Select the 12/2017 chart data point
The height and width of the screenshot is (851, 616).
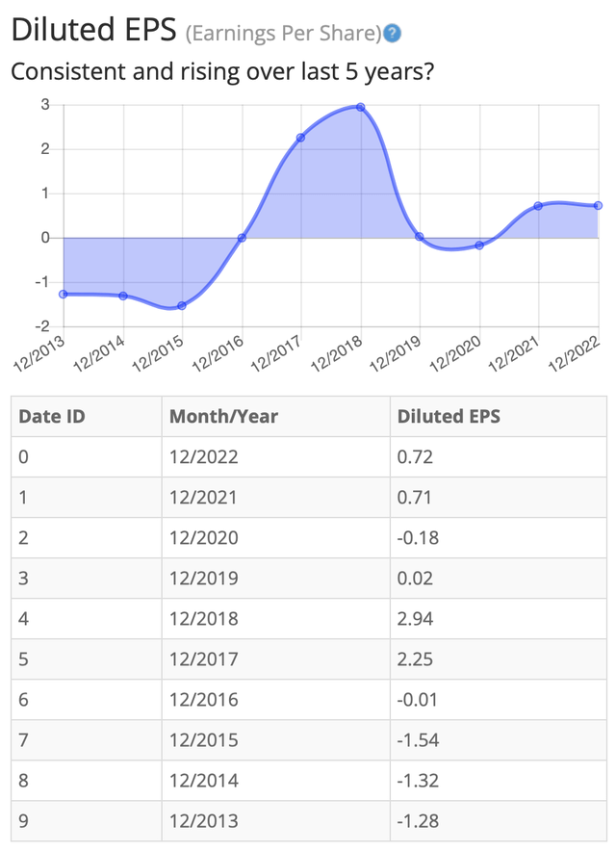coord(300,138)
